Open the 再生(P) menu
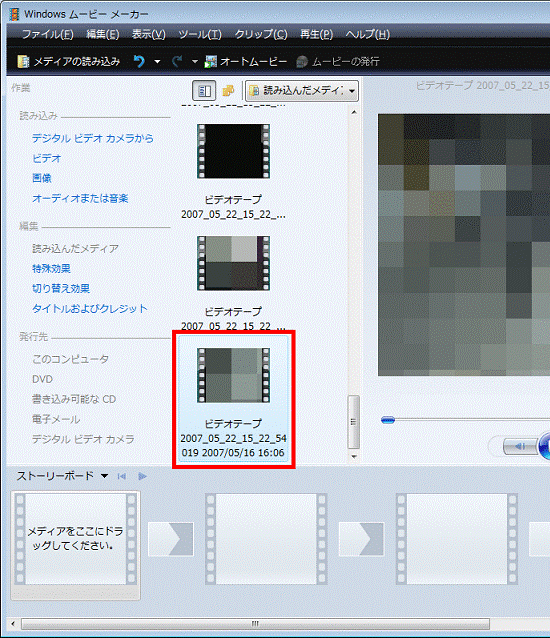Viewport: 550px width, 638px height. [316, 34]
